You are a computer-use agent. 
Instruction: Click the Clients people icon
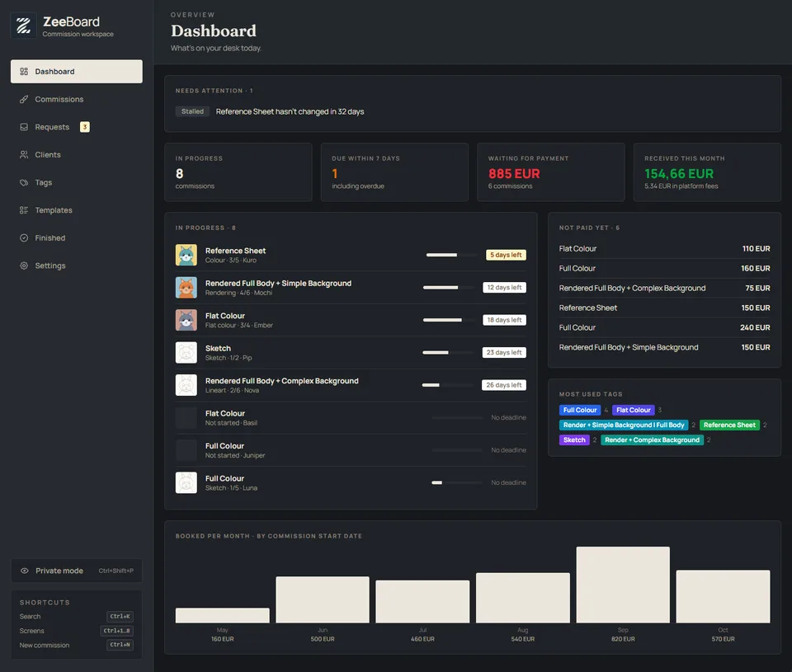pyautogui.click(x=24, y=155)
